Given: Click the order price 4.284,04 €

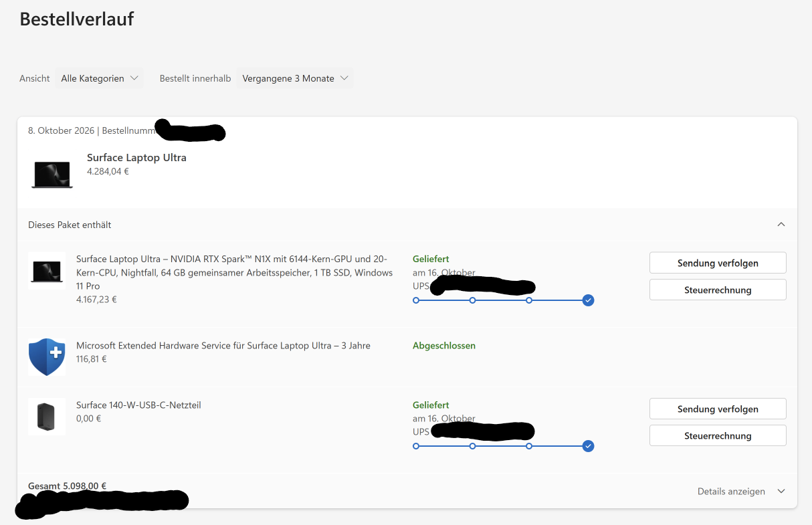Looking at the screenshot, I should click(x=108, y=171).
